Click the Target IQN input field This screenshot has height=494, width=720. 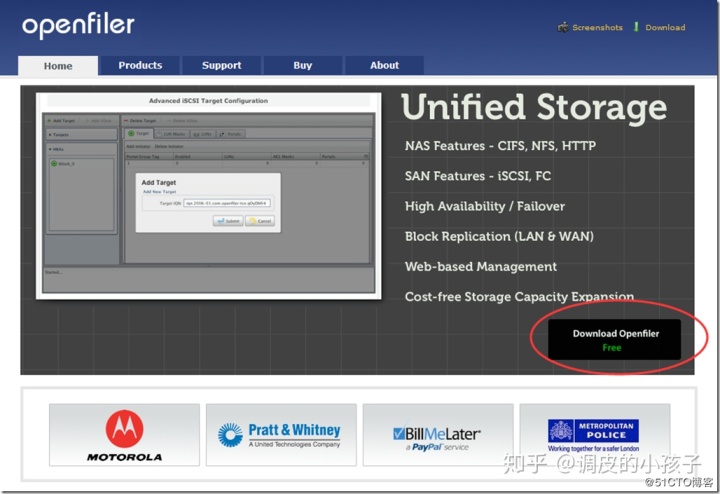pyautogui.click(x=227, y=203)
